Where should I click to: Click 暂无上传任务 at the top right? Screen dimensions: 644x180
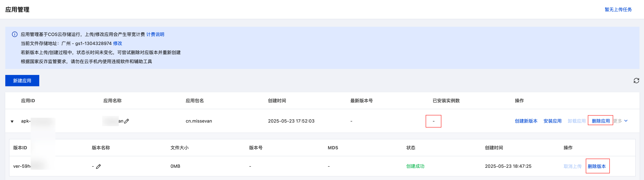pyautogui.click(x=618, y=9)
